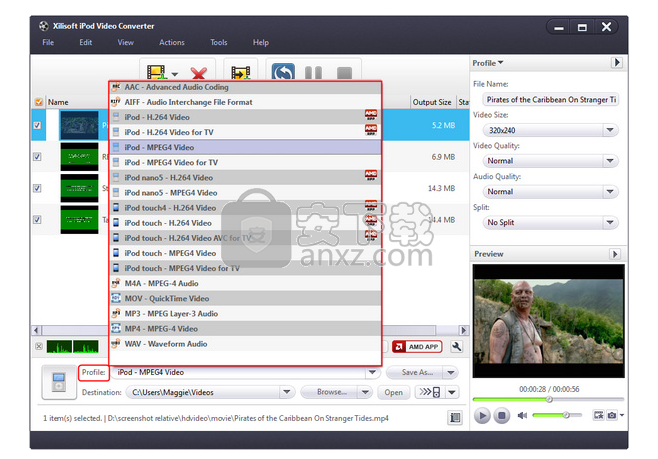Choose MP3 - MPEG Layer-3 Audio profile
The image size is (658, 459).
[x=245, y=314]
